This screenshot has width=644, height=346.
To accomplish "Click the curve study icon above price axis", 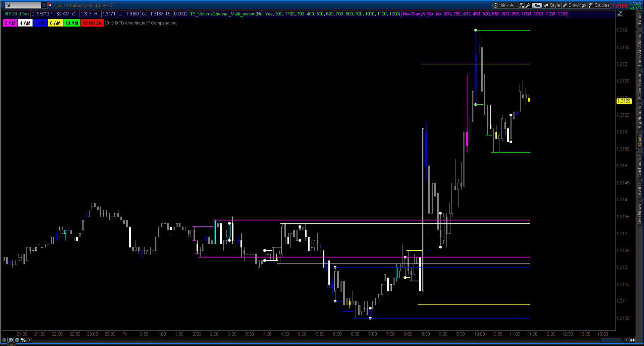I will (620, 13).
